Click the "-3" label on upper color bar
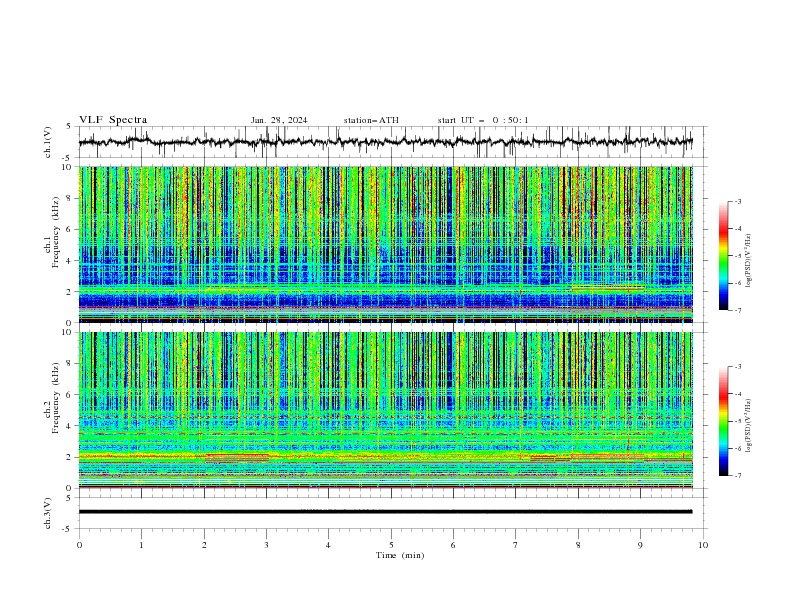Image resolution: width=792 pixels, height=612 pixels. 738,201
